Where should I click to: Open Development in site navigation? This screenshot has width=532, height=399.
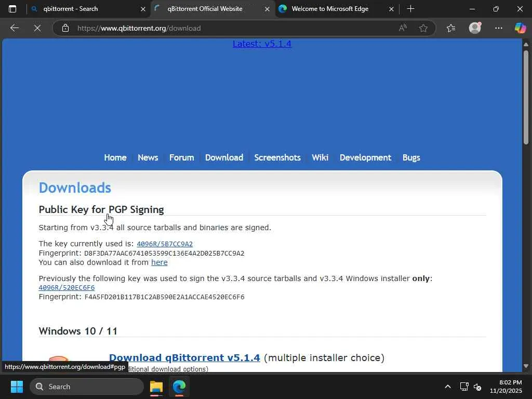(365, 158)
